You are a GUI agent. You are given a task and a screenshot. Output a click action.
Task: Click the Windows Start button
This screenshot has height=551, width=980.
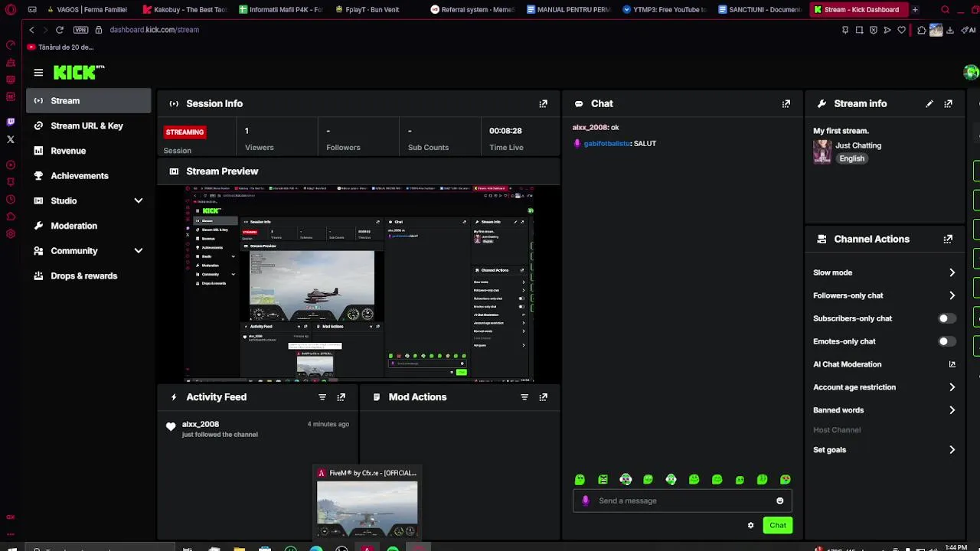click(x=11, y=548)
